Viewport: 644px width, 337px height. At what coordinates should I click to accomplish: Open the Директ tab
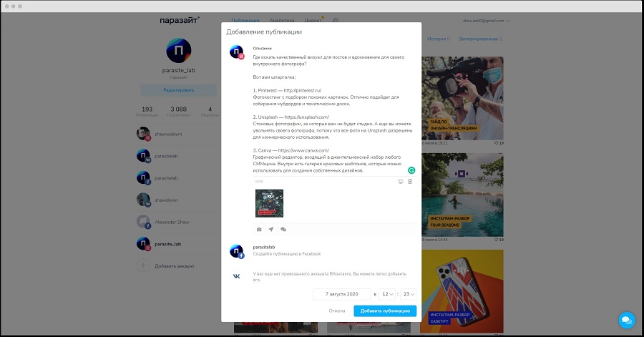pyautogui.click(x=313, y=21)
